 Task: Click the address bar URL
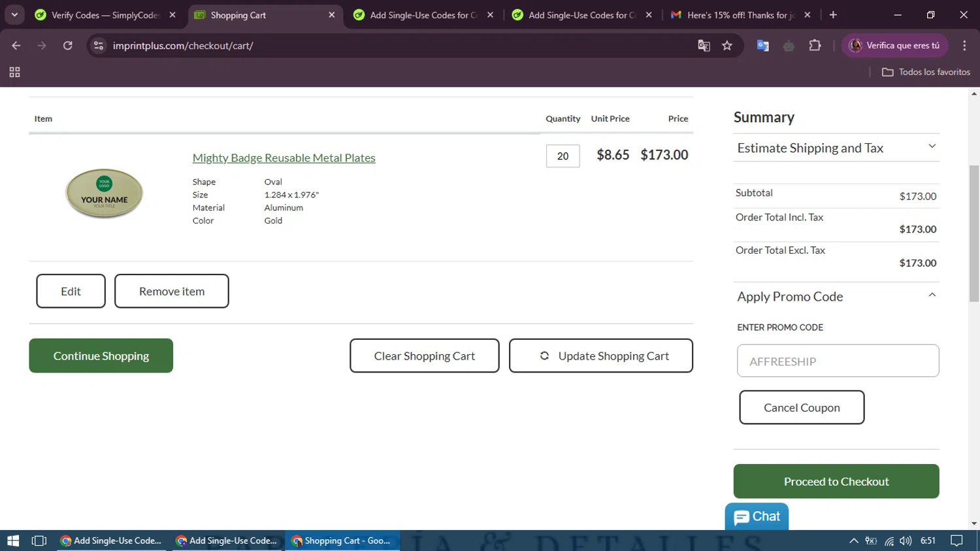[x=183, y=45]
